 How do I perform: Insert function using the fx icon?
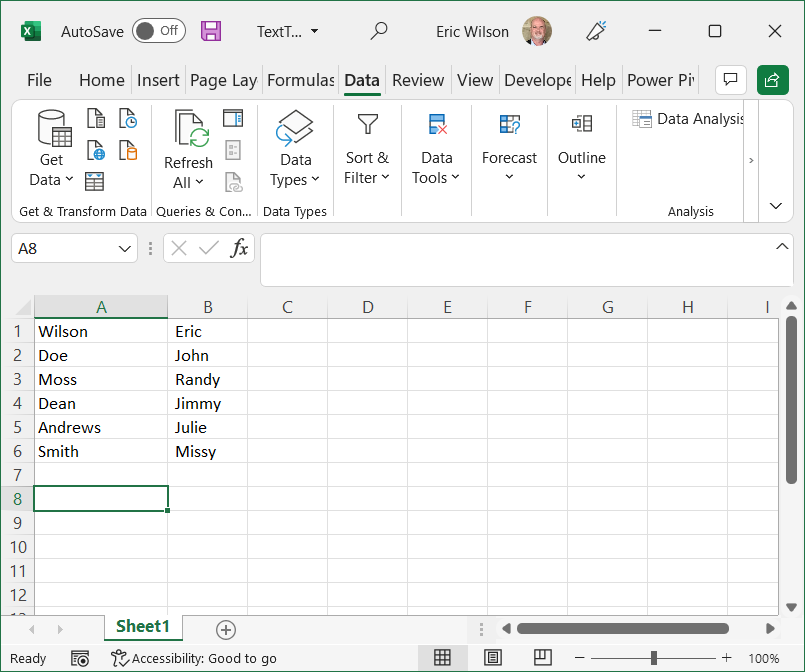pos(239,248)
